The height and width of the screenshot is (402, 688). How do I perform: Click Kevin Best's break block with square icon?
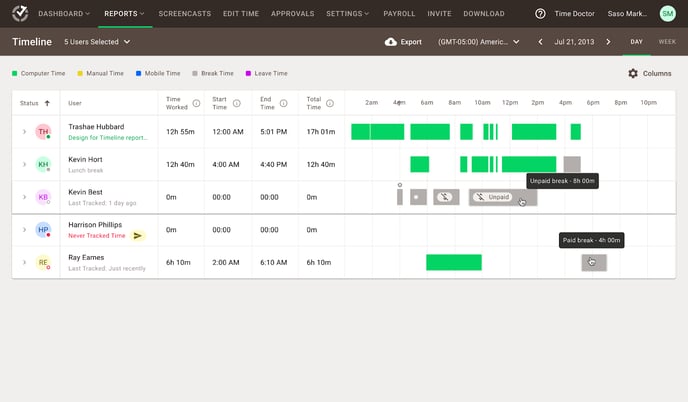click(418, 197)
